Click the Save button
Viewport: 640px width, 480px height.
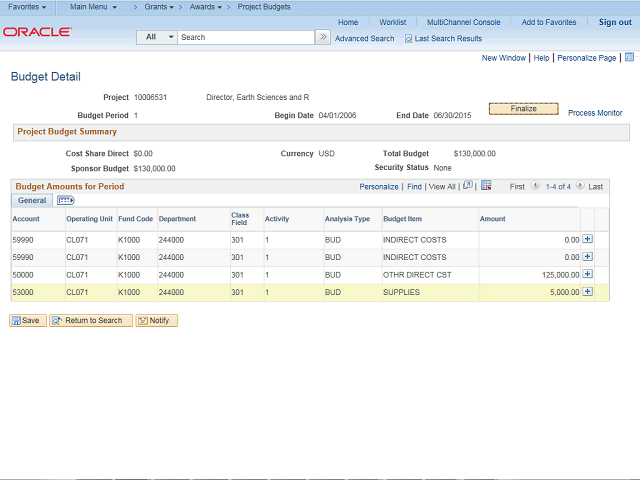(27, 320)
